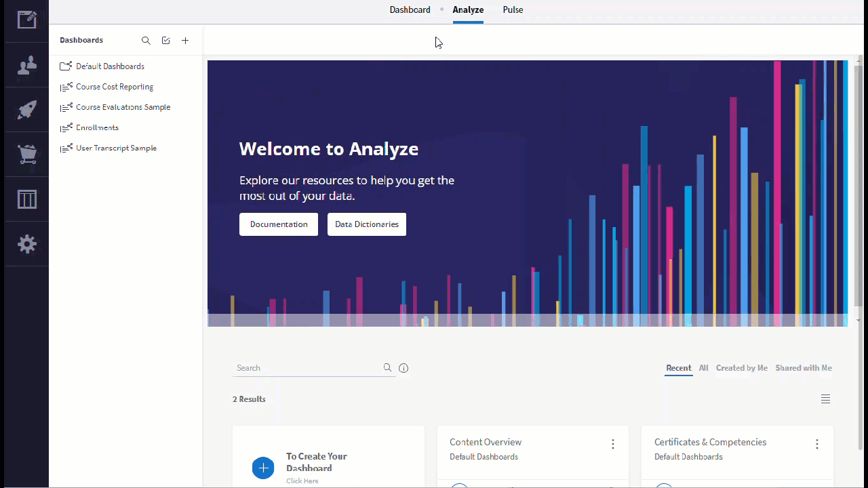Open the search info icon

click(403, 368)
